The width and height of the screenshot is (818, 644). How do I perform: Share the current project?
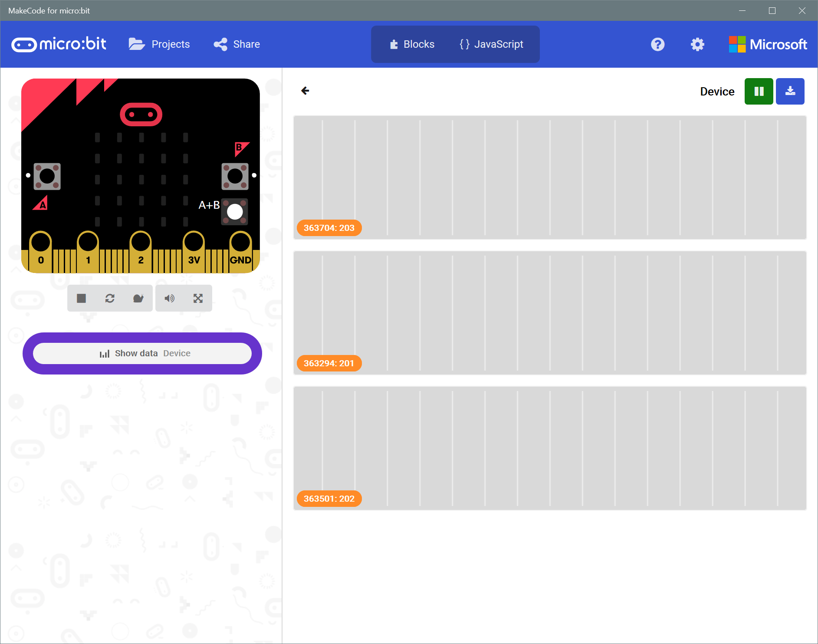(237, 44)
